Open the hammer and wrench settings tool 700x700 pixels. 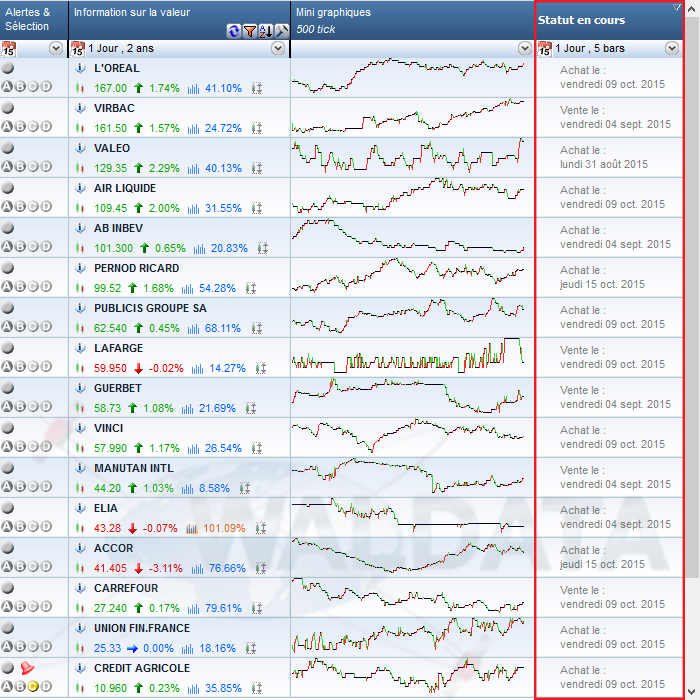(282, 31)
